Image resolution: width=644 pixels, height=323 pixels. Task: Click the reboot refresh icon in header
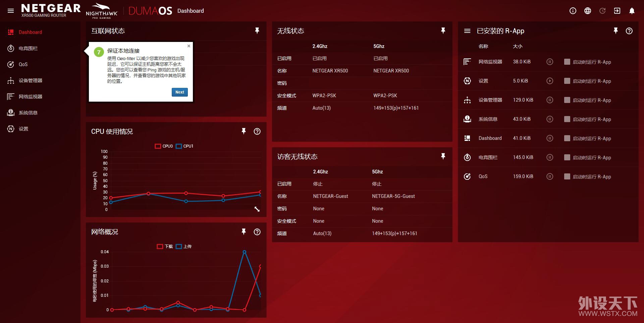coord(602,11)
